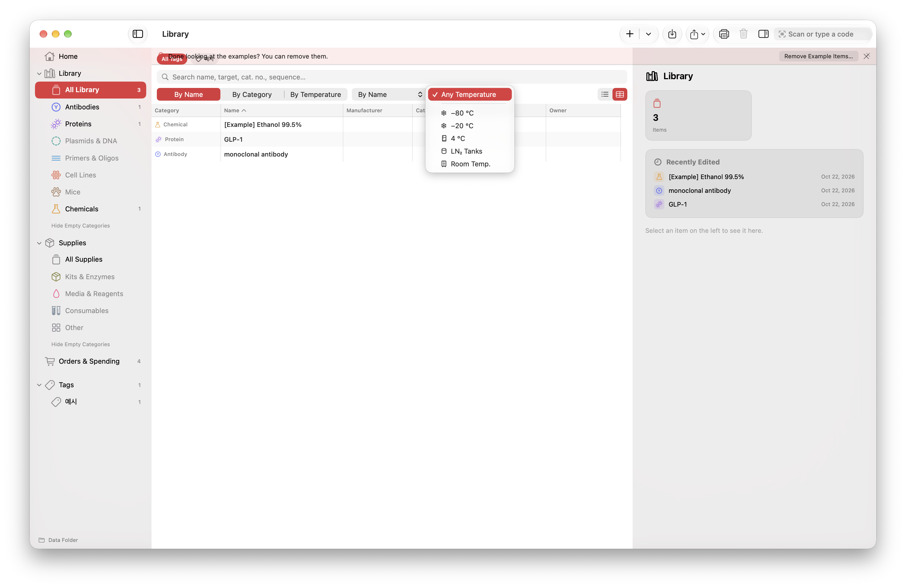Open Primers & Oligos category
Viewport: 906px width, 588px height.
90,158
